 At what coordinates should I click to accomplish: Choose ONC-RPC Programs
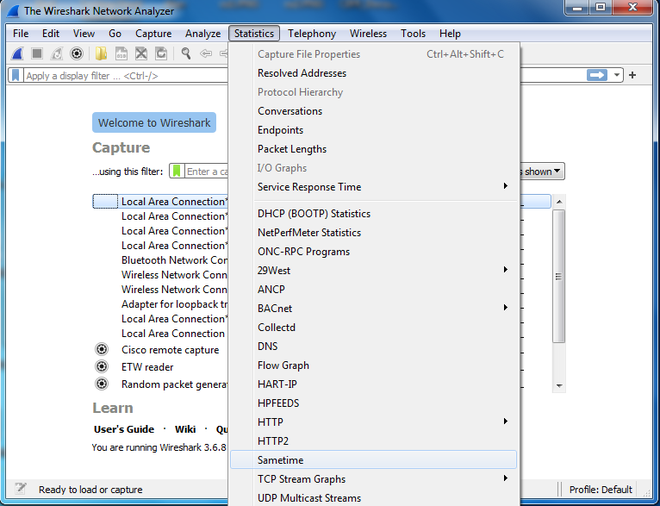tap(373, 251)
